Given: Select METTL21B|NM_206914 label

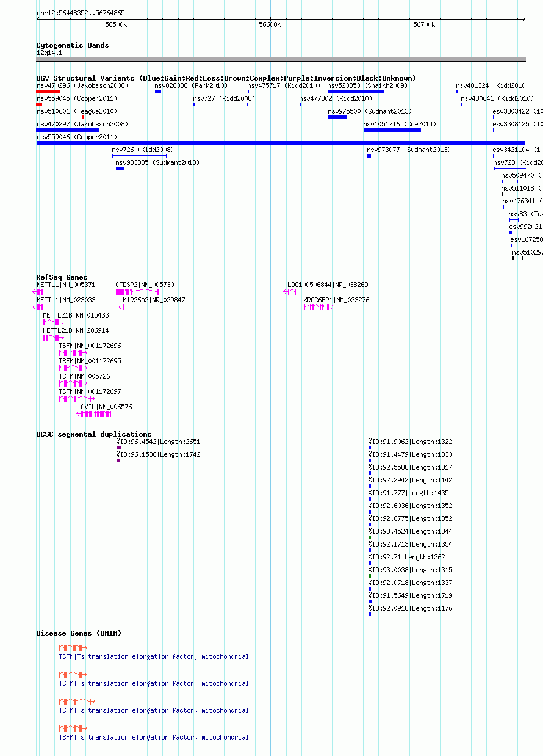Looking at the screenshot, I should click(x=76, y=331).
